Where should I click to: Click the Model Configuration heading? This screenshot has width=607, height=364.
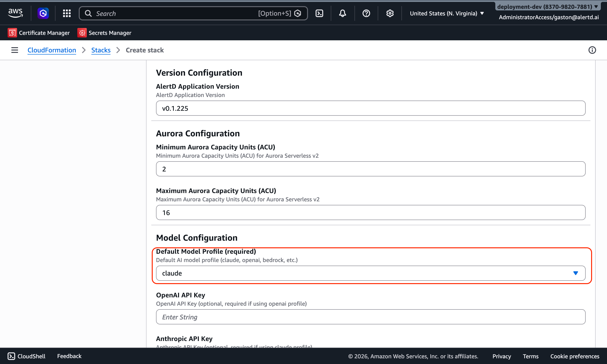(x=197, y=238)
